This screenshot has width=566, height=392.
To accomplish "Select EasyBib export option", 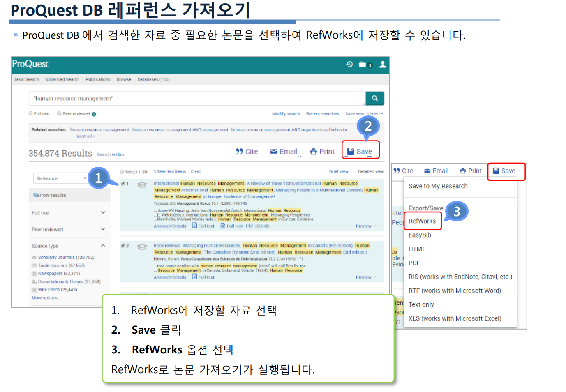I will 420,235.
